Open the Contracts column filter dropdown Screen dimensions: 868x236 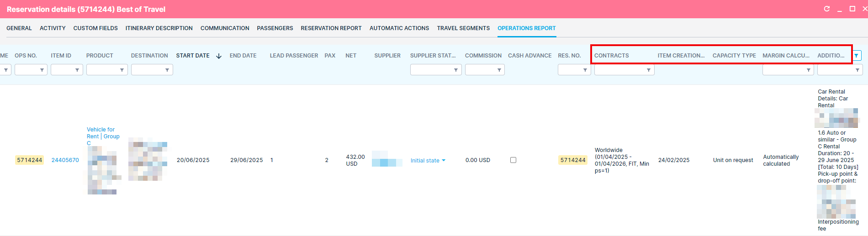649,70
